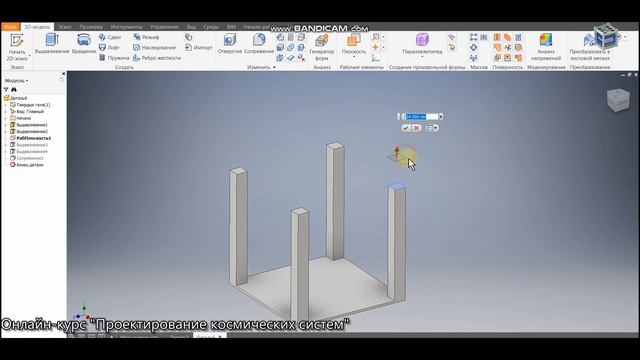The height and width of the screenshot is (360, 640).
Task: Select Сопряжение1 in model tree
Action: [27, 158]
